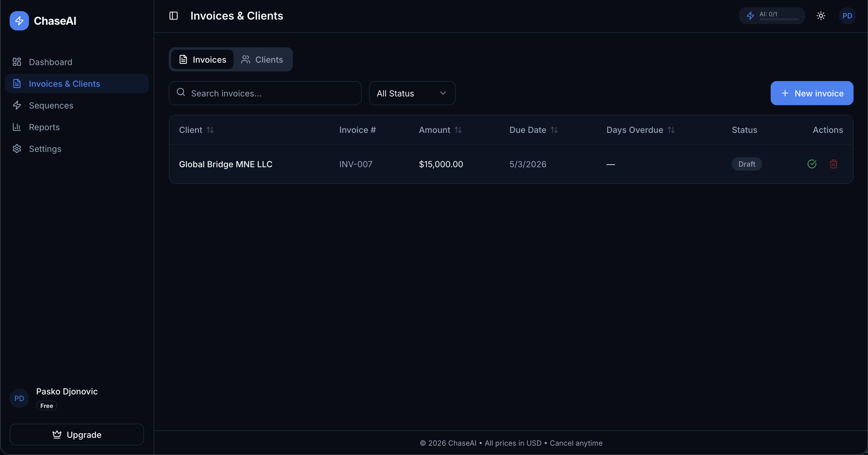Screen dimensions: 868x455
Task: Open Pasko Djonovic profile in sidebar
Action: (67, 391)
